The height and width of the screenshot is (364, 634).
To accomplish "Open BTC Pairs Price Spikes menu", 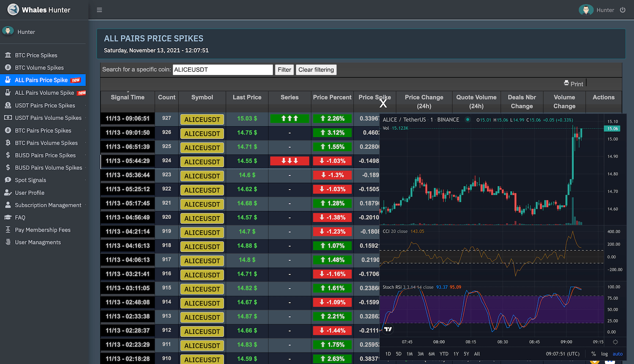I will 43,130.
